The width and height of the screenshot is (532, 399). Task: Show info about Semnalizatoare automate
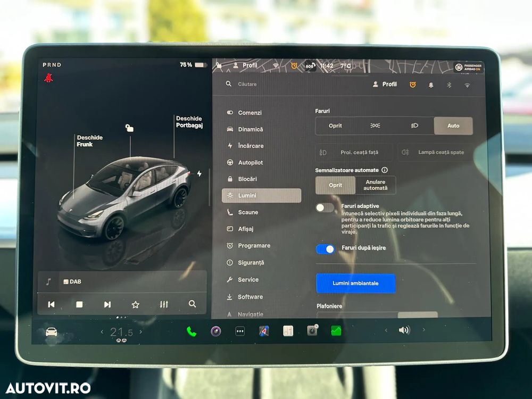point(385,170)
